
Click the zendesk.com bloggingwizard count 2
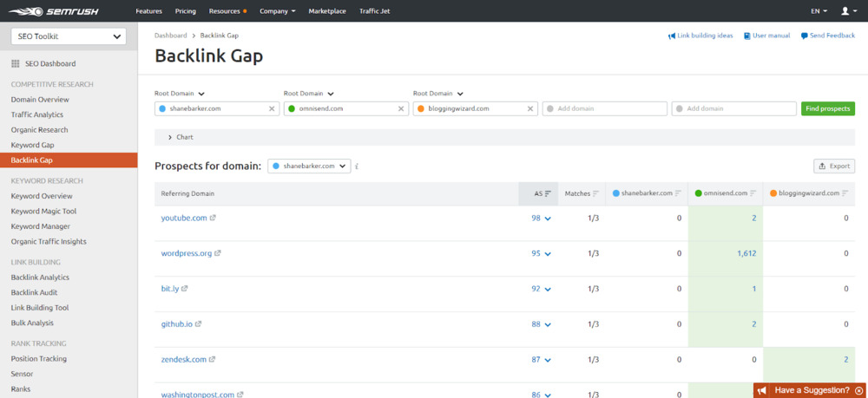tap(845, 359)
